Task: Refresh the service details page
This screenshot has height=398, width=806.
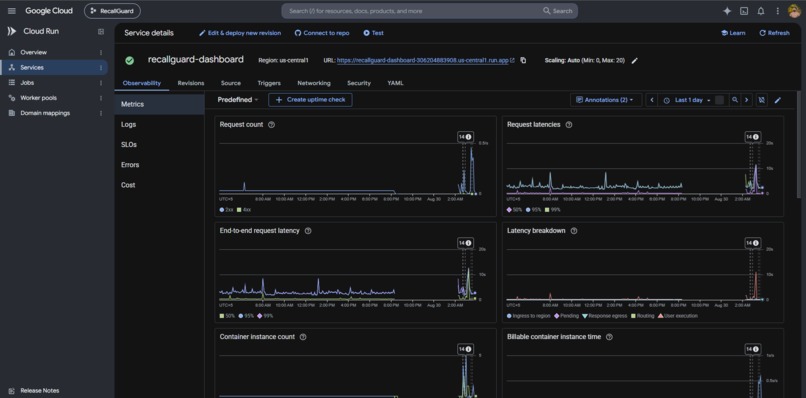Action: tap(774, 33)
